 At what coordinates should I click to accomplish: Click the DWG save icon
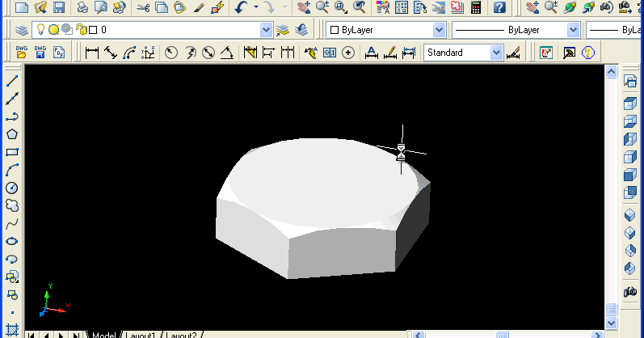pyautogui.click(x=40, y=53)
